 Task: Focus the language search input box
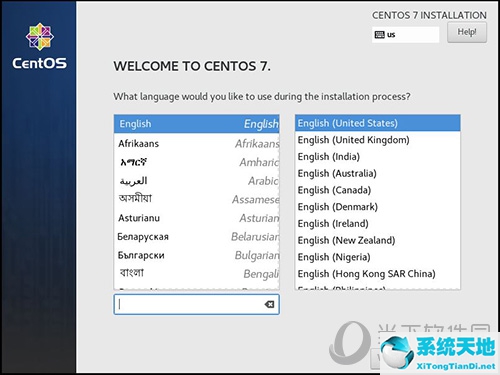(197, 304)
